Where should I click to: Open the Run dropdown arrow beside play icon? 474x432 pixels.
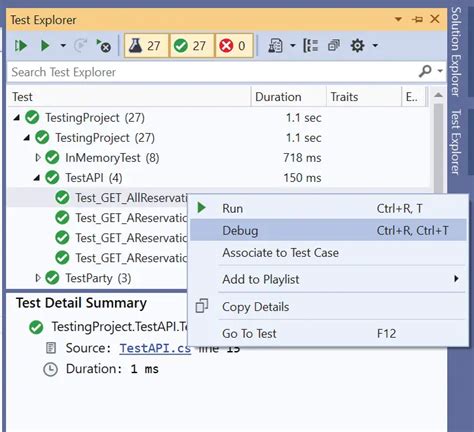[x=63, y=45]
